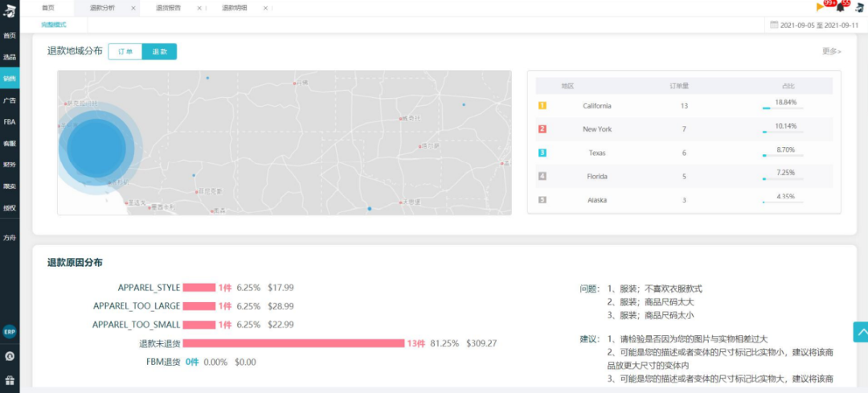Switch to the 退款分析 tab

click(x=102, y=8)
